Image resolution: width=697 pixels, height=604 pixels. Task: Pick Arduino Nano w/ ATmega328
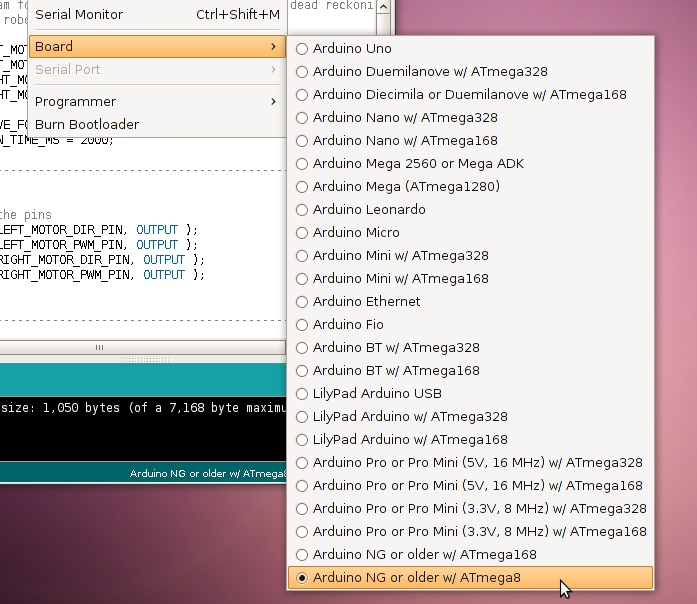470,117
